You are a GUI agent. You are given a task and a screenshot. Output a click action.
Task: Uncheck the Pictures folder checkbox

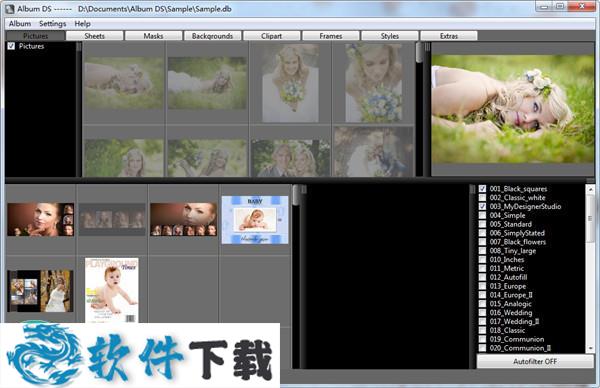11,46
